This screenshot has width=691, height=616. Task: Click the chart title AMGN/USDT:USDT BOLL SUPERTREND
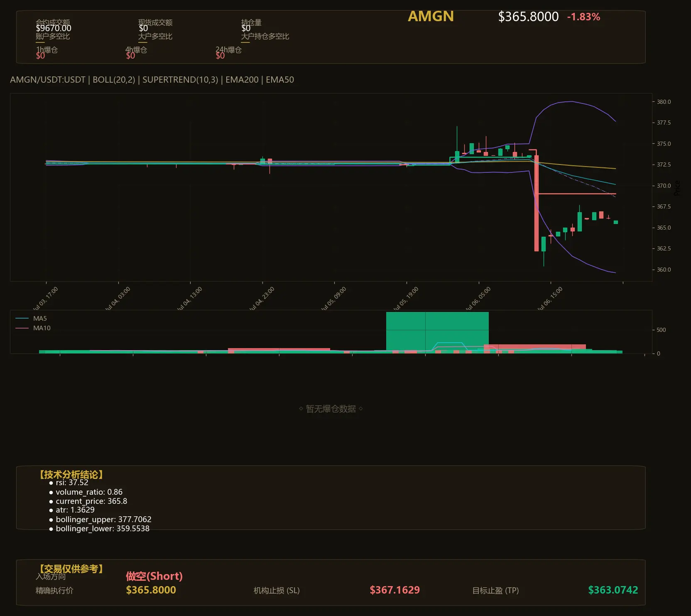[x=152, y=80]
